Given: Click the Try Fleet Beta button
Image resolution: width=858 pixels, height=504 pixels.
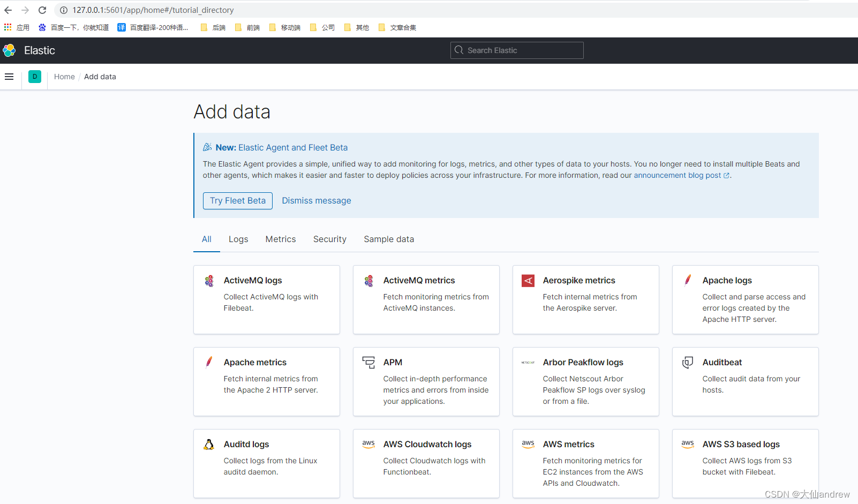Looking at the screenshot, I should (x=238, y=201).
